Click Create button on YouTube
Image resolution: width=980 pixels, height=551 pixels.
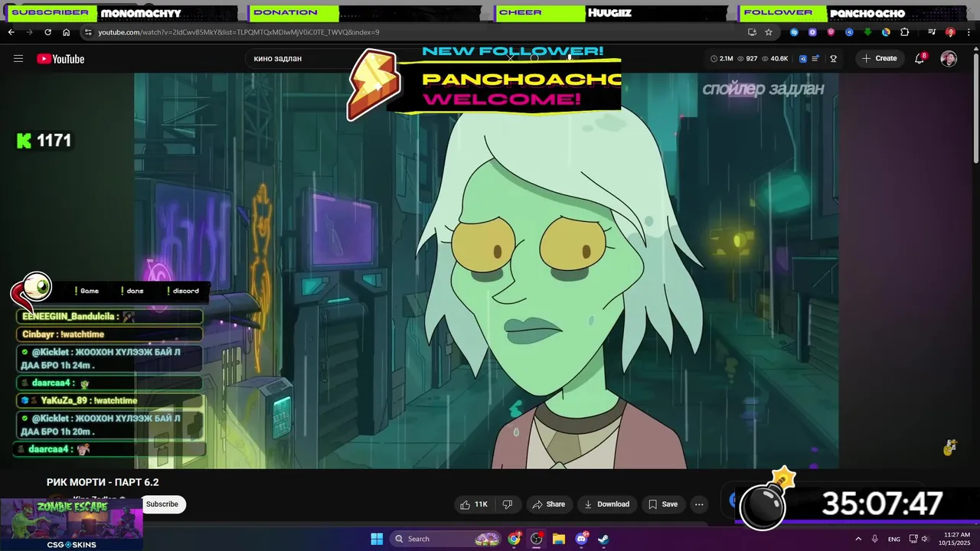tap(879, 58)
